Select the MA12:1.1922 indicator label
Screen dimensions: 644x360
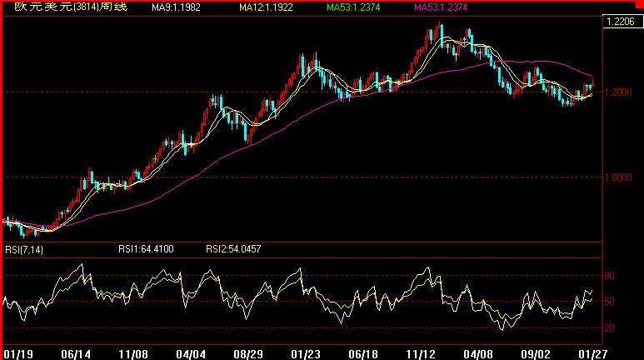tap(266, 7)
